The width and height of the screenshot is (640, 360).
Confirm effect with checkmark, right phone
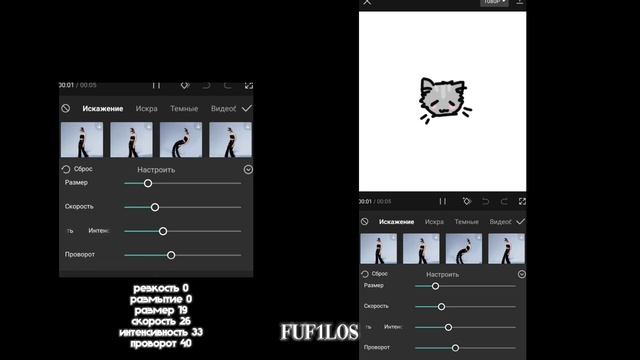[x=520, y=222]
